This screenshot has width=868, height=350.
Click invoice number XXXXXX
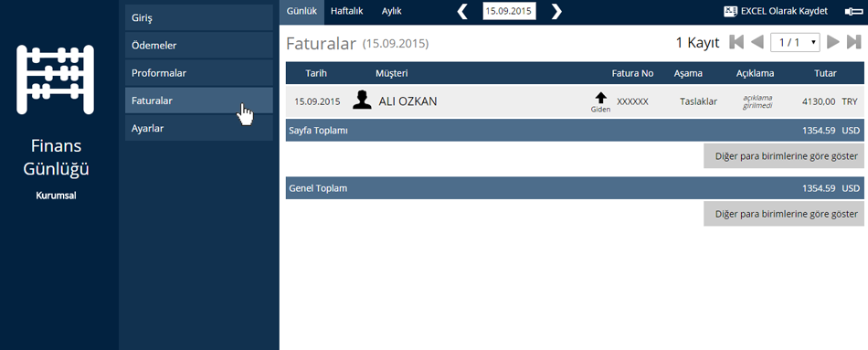[633, 101]
